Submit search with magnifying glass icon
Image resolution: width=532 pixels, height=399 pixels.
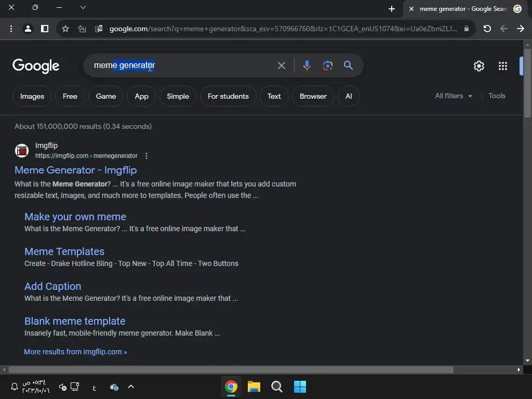pyautogui.click(x=348, y=65)
